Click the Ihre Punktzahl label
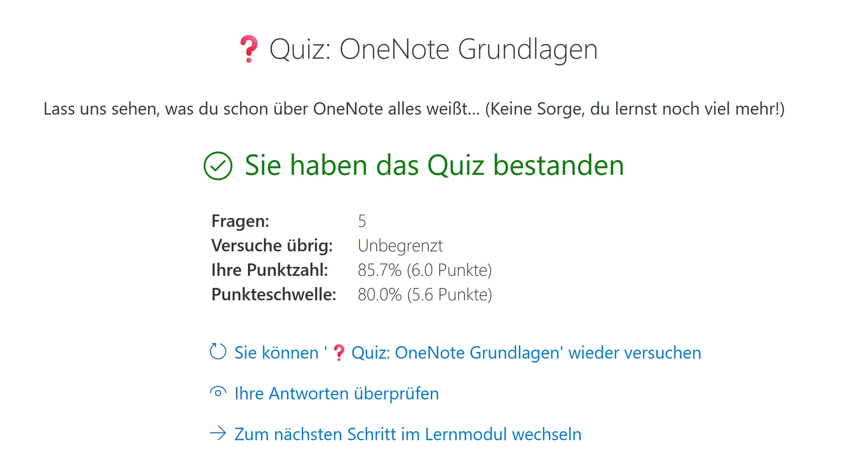Screen dimensions: 868x467 pos(270,270)
